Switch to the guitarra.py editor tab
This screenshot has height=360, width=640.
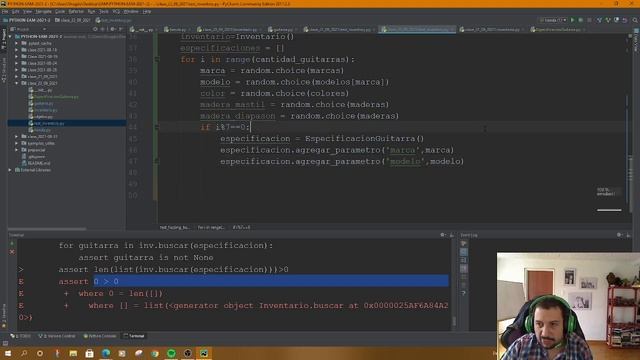click(x=282, y=29)
